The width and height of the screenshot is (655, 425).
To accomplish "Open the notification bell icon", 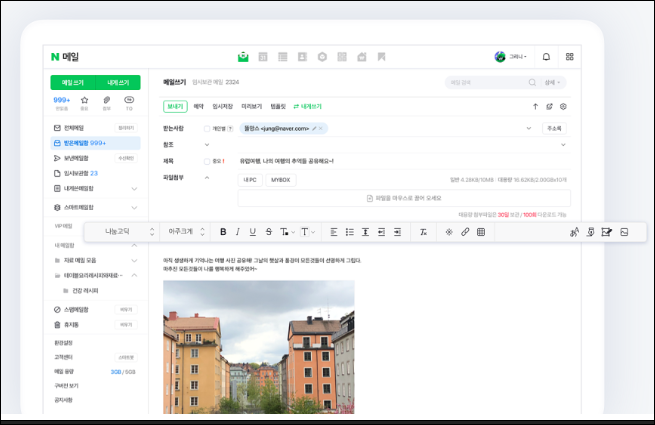I will [x=546, y=57].
